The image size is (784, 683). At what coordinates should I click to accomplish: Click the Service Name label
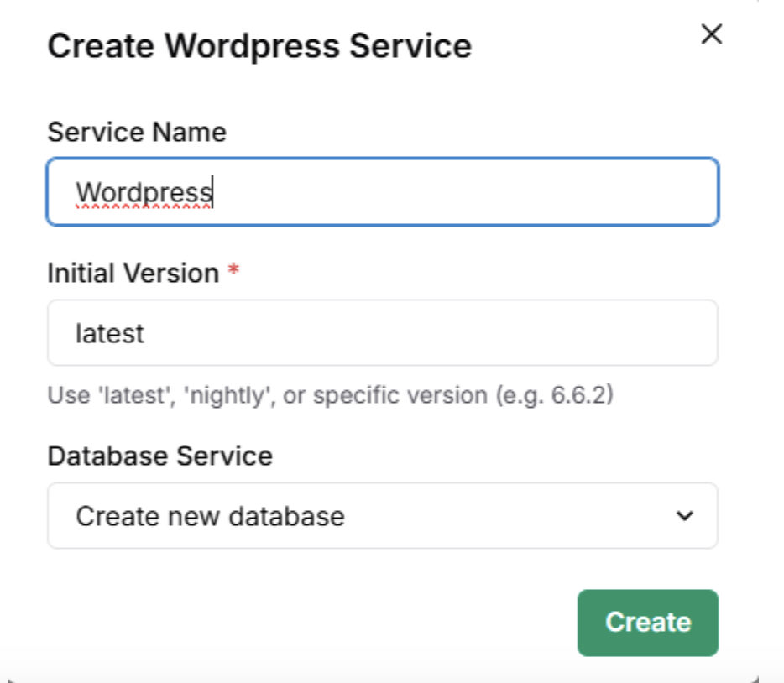pyautogui.click(x=137, y=133)
